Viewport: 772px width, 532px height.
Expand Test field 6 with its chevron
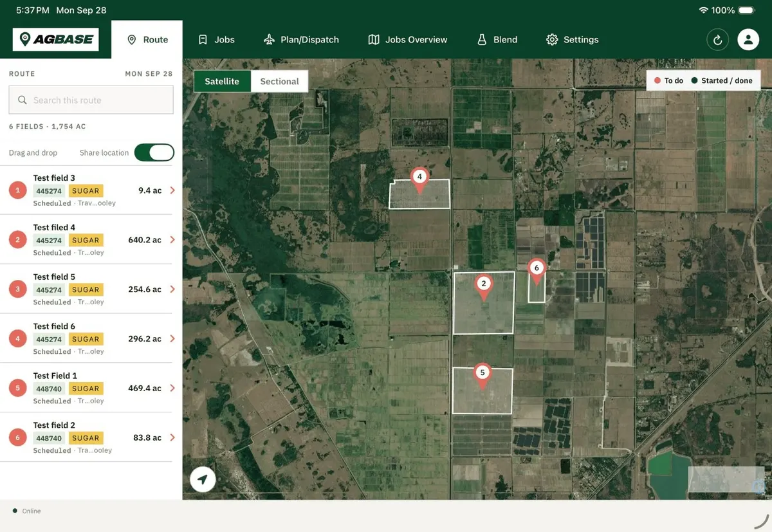172,338
